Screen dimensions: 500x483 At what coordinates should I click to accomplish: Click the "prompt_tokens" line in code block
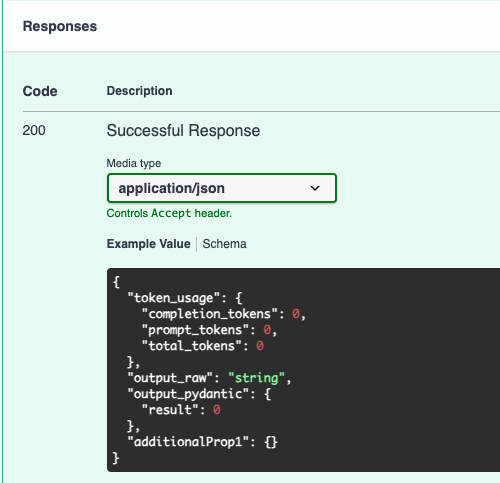coord(209,330)
